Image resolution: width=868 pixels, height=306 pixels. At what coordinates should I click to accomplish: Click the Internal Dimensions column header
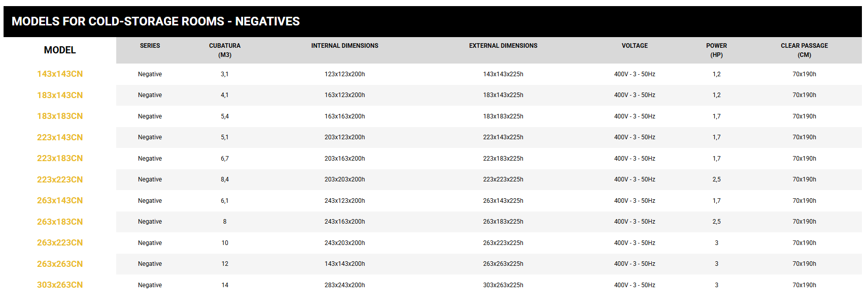345,46
